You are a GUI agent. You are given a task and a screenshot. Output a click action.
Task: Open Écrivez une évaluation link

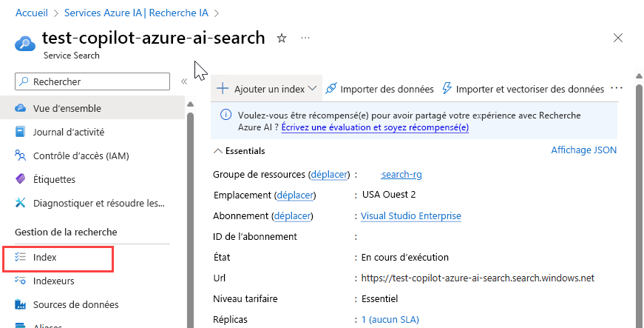point(375,127)
